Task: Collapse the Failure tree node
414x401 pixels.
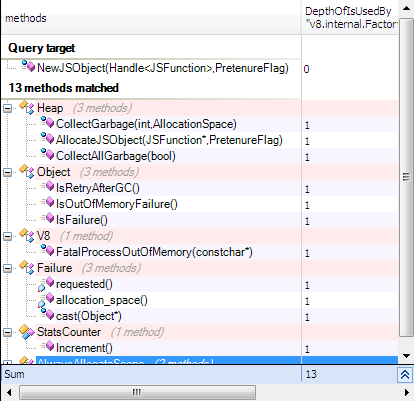Action: [7, 268]
